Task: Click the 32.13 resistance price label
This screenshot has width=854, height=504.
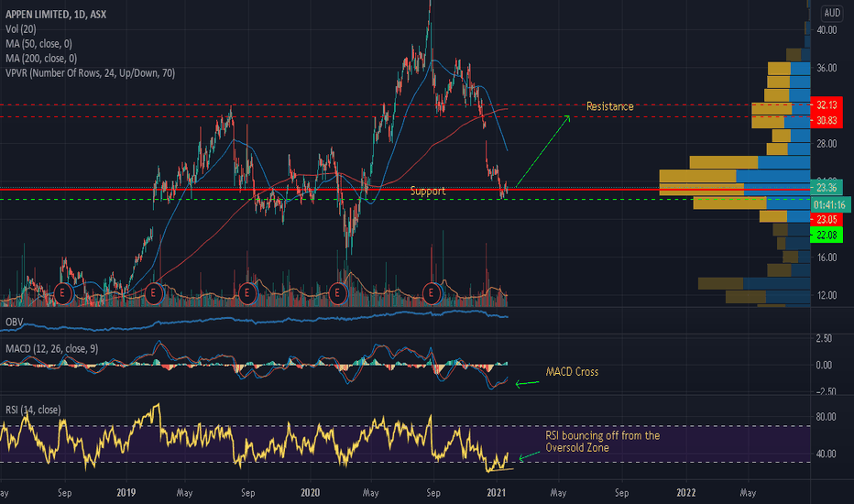Action: [x=827, y=105]
